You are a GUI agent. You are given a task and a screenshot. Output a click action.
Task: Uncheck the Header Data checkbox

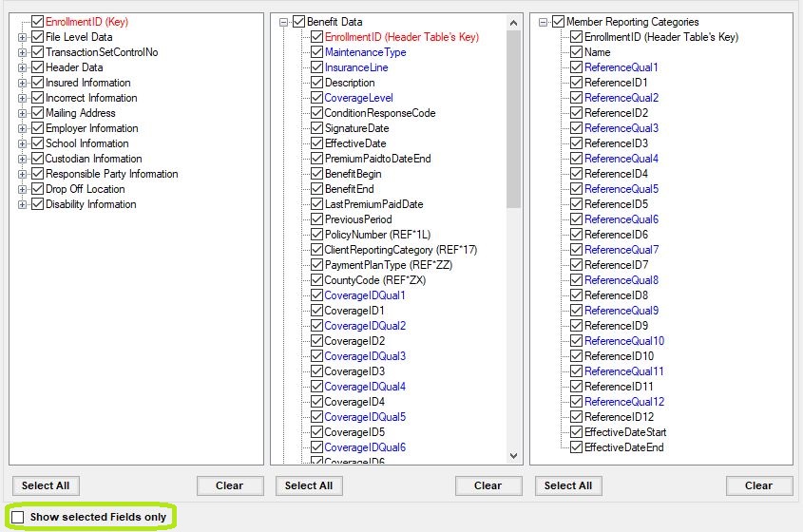pos(37,67)
